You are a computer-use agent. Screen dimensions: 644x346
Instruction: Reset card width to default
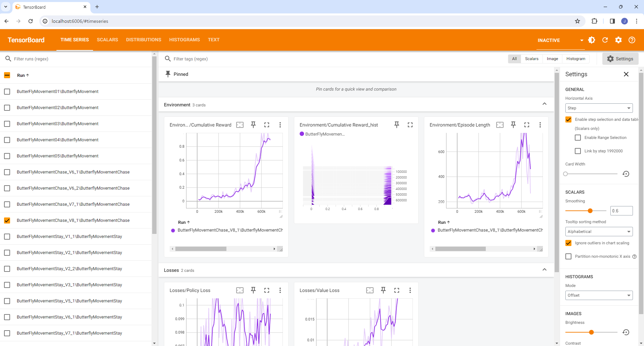626,174
